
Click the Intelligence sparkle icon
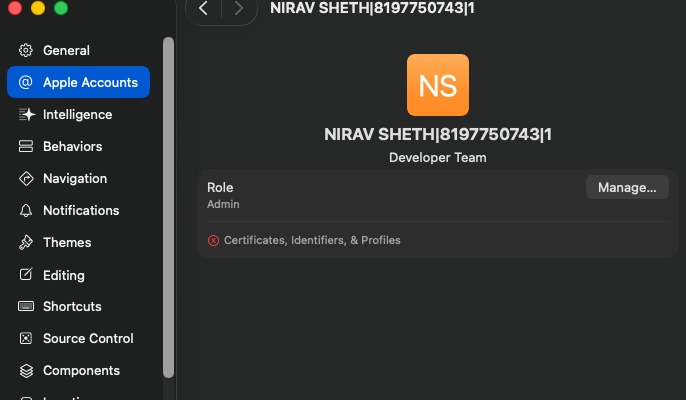point(26,115)
